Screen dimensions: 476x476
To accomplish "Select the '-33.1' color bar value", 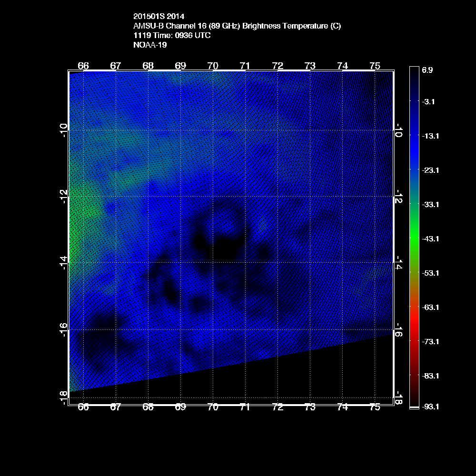I will click(430, 205).
